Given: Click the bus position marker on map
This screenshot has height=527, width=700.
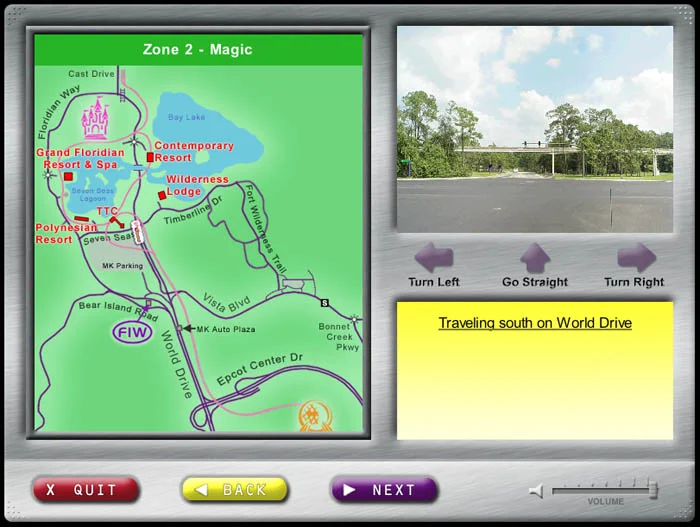Looking at the screenshot, I should tap(138, 232).
